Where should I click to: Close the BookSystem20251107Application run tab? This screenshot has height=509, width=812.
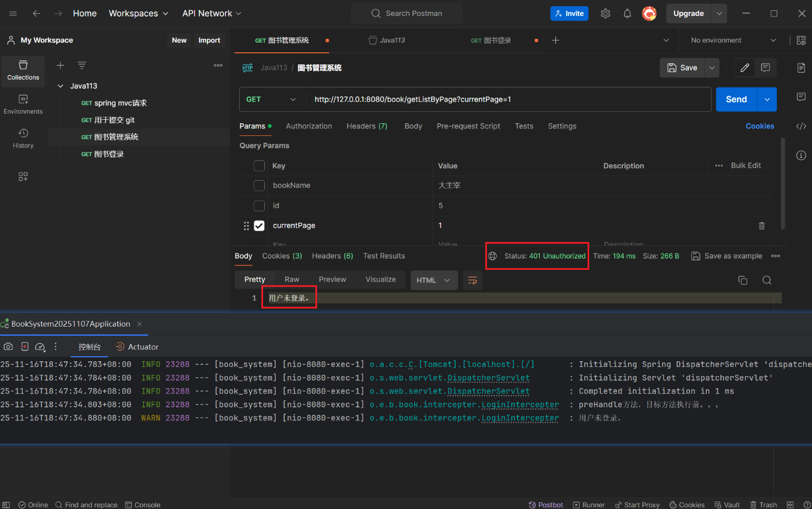(139, 324)
